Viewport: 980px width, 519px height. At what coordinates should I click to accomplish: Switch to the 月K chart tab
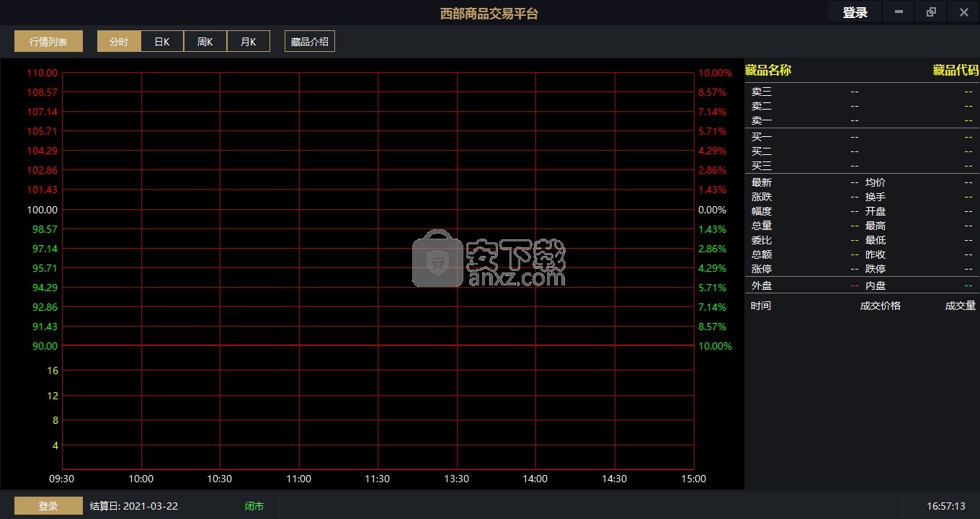[249, 41]
